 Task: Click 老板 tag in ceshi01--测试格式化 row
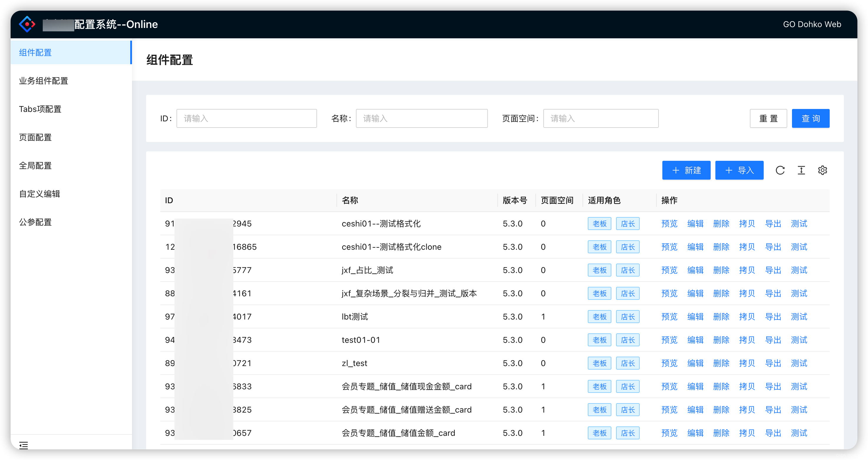click(600, 224)
